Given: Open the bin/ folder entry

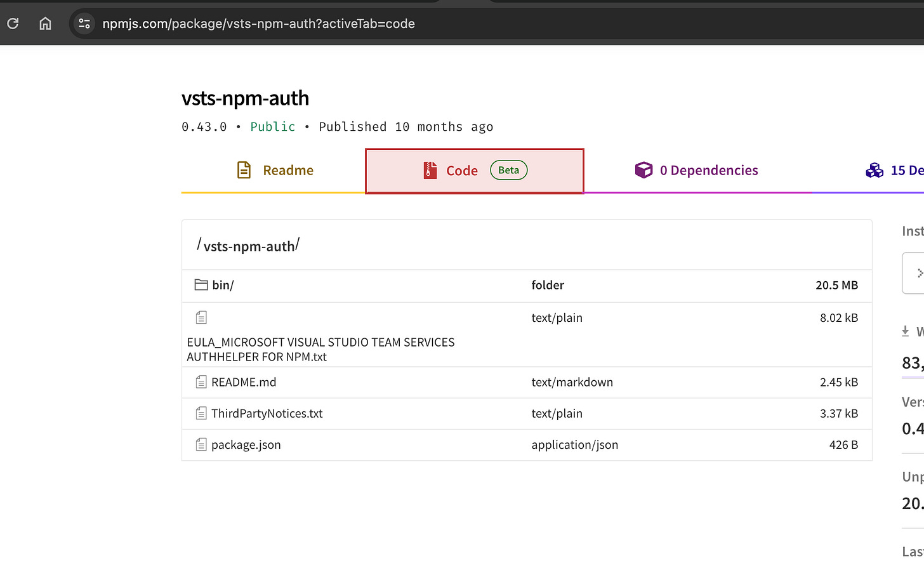Looking at the screenshot, I should click(x=221, y=284).
